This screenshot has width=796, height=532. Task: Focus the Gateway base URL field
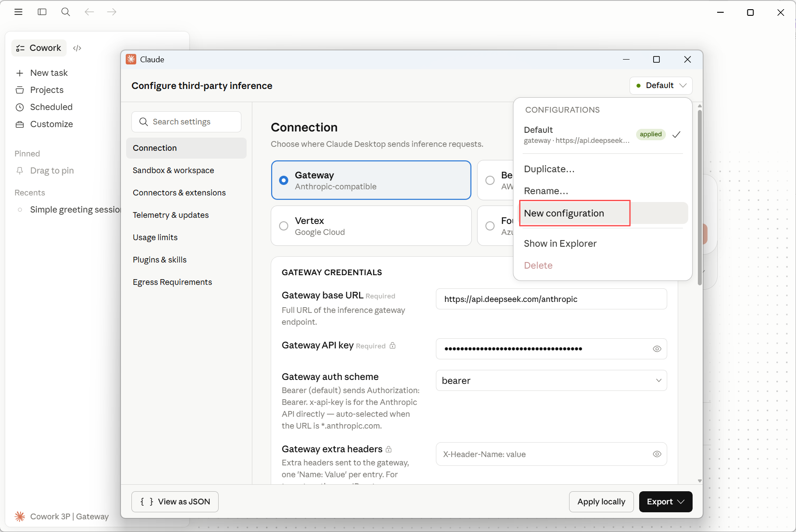[551, 299]
